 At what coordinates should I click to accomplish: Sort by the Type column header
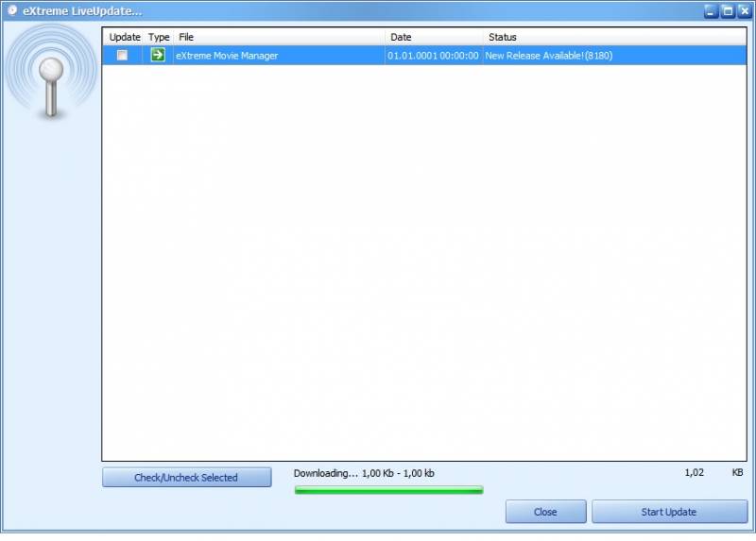pos(159,37)
